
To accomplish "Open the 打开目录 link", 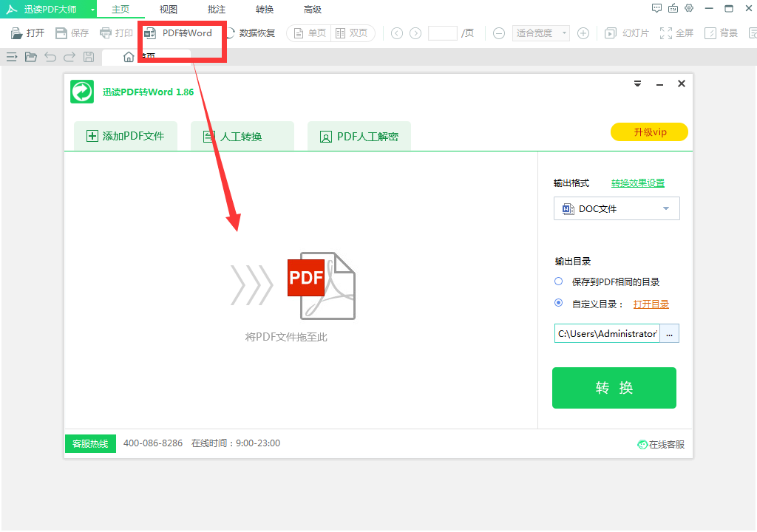I will coord(651,304).
